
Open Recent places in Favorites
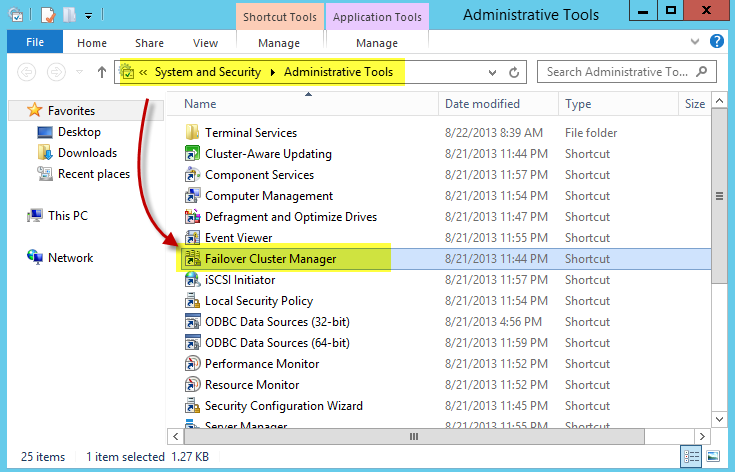[x=94, y=174]
